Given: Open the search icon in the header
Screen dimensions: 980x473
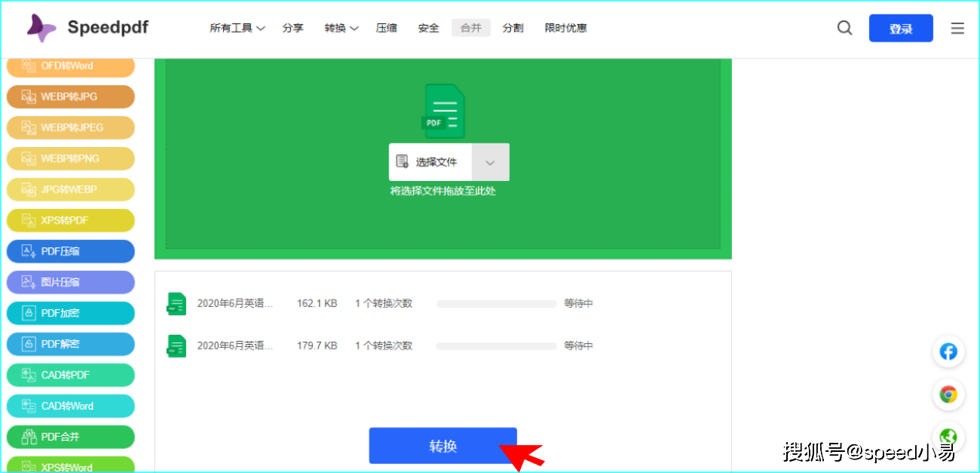Looking at the screenshot, I should [x=844, y=28].
